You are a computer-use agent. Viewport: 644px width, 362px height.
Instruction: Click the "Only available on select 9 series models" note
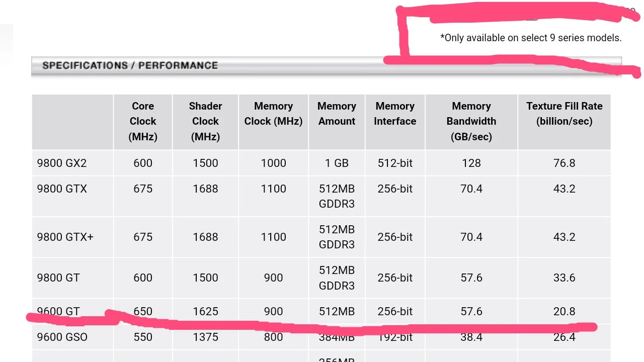click(531, 38)
